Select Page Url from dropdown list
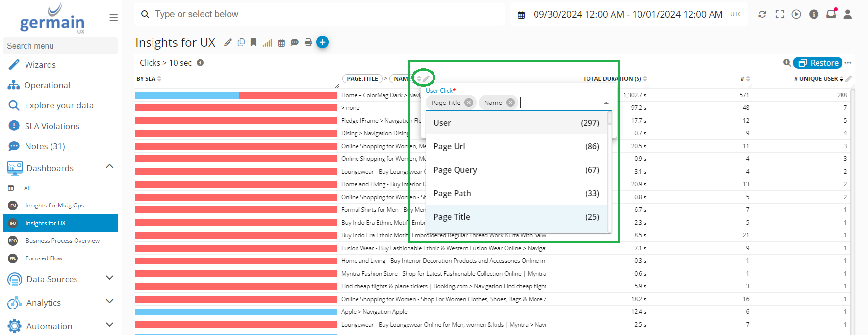Screen dimensions: 868x335 pyautogui.click(x=516, y=146)
